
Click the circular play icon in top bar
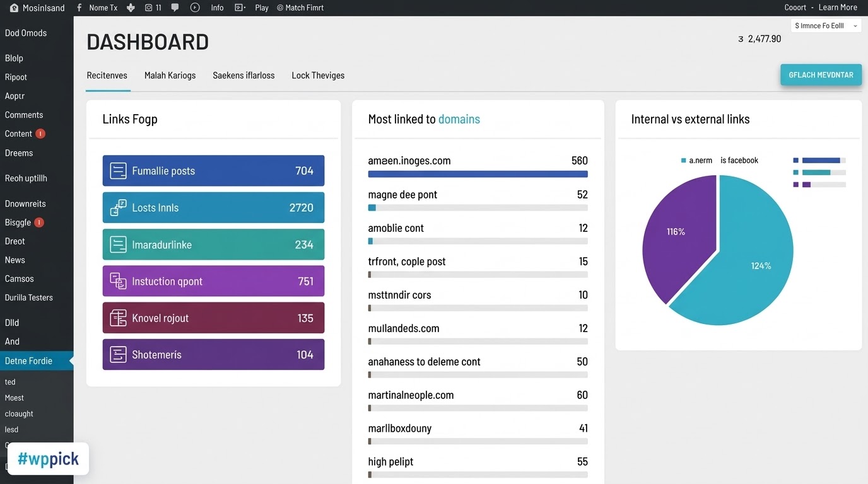click(195, 8)
